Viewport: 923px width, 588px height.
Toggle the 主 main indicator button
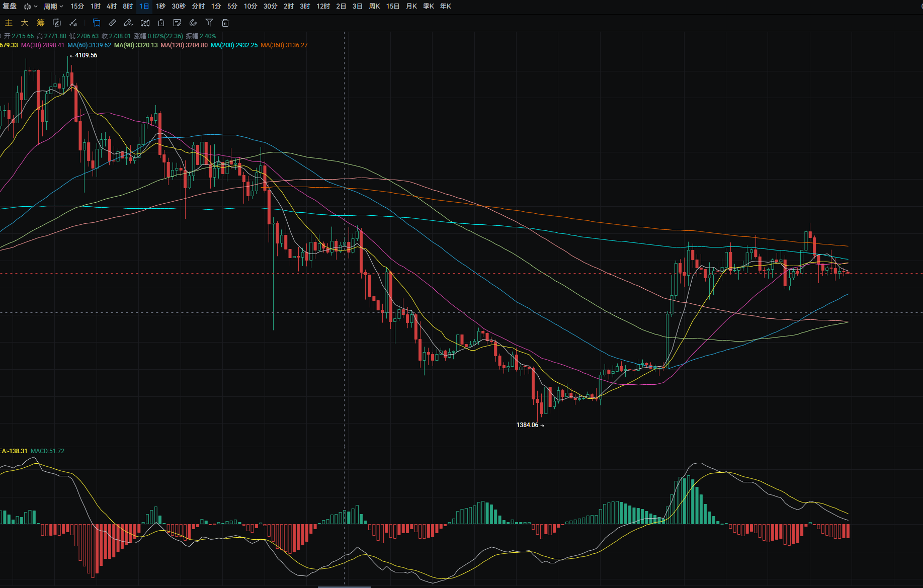pos(9,23)
